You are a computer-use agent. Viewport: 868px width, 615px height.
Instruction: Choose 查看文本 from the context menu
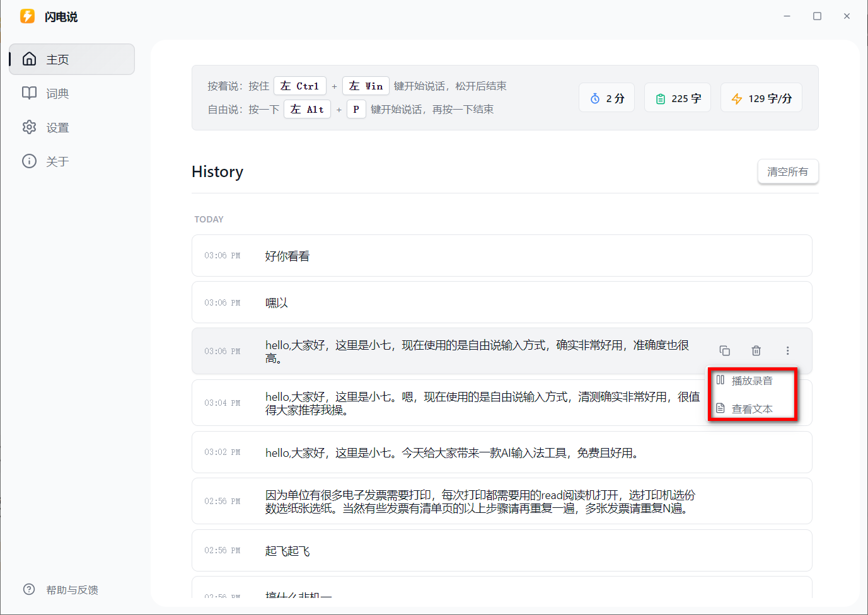tap(751, 408)
